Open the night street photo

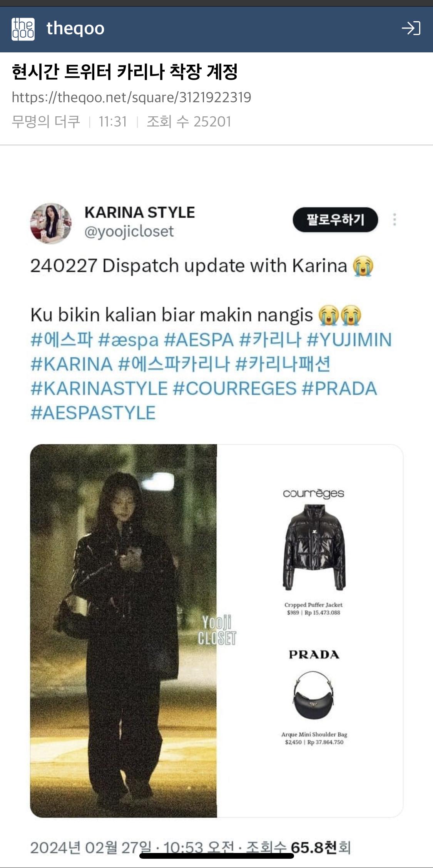click(x=124, y=631)
